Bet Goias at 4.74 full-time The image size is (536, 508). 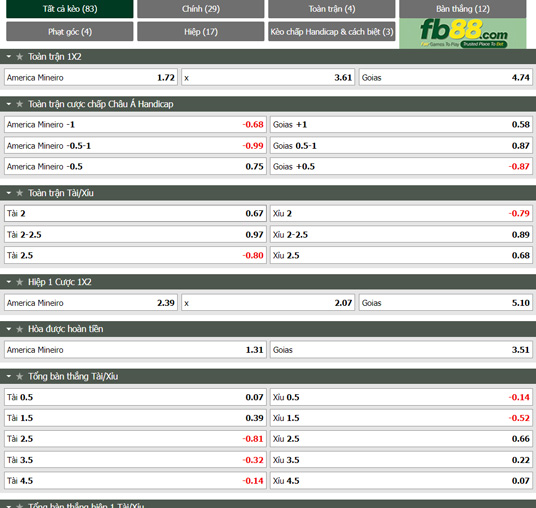click(446, 78)
